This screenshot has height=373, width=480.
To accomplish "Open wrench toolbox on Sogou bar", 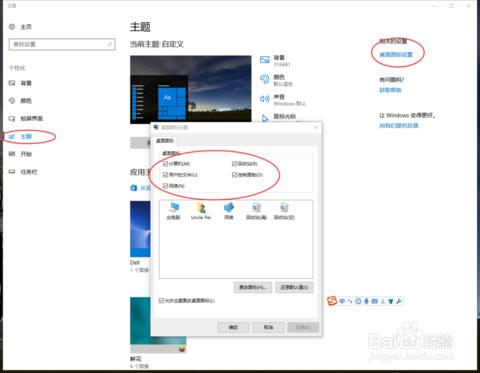I will coord(399,301).
